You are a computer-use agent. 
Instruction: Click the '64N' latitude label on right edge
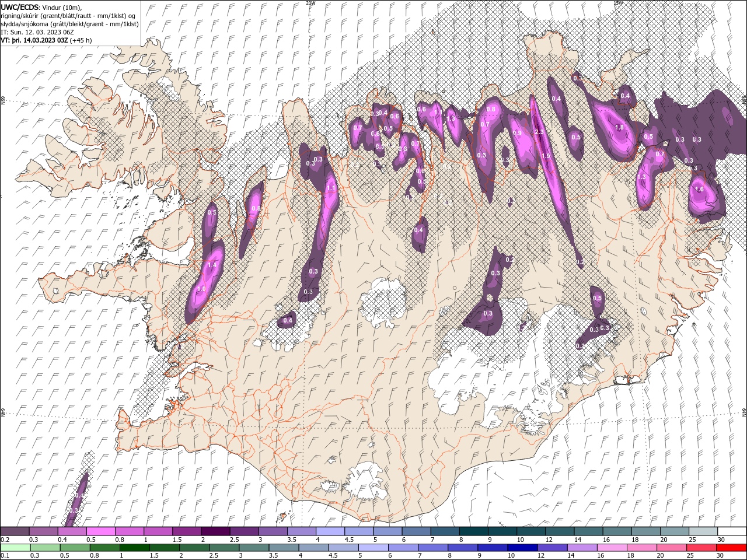(744, 413)
